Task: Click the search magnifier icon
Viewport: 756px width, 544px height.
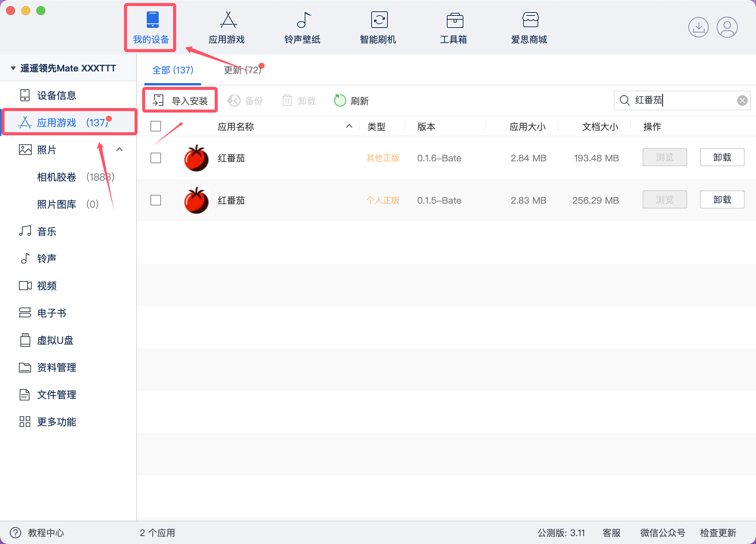Action: click(624, 100)
